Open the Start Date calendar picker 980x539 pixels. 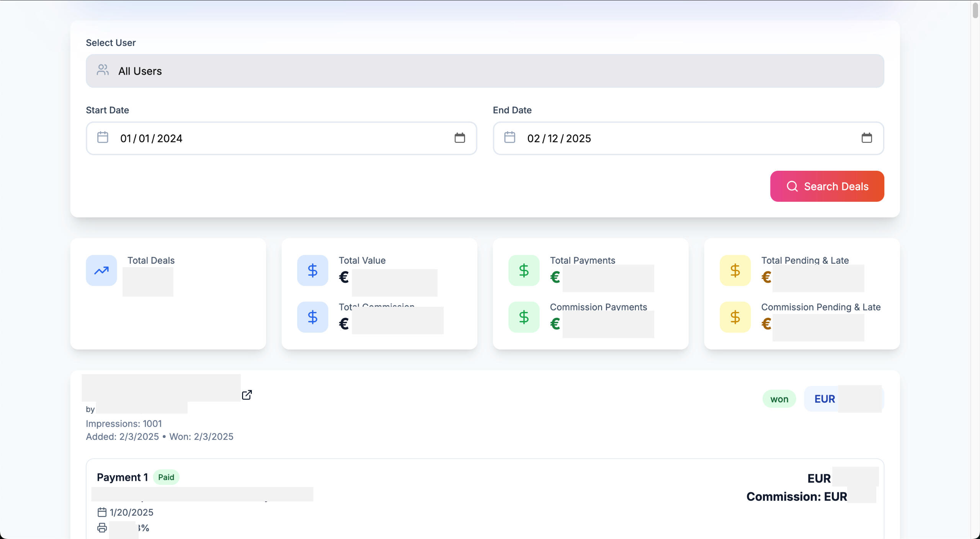click(459, 138)
